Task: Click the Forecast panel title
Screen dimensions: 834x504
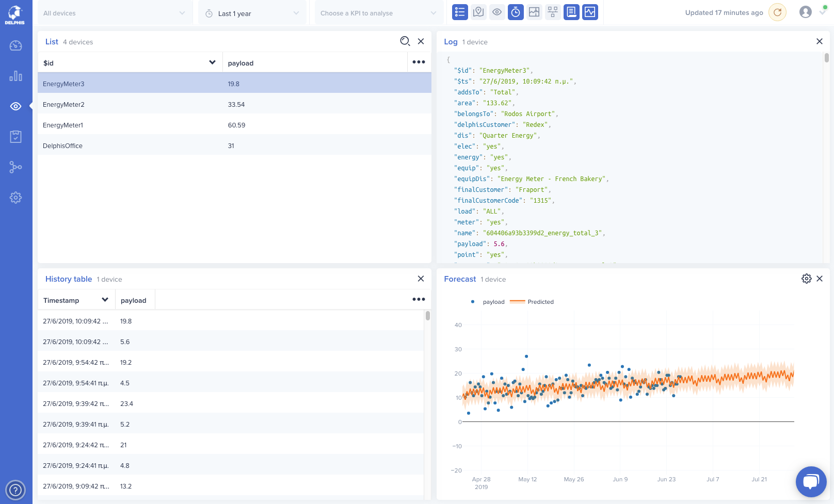Action: (x=460, y=279)
